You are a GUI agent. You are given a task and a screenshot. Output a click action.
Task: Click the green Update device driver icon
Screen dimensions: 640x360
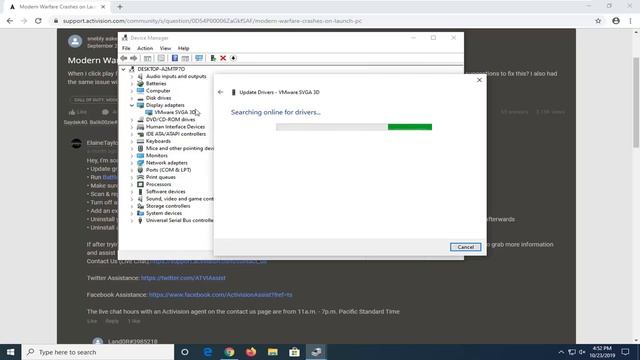click(x=213, y=58)
